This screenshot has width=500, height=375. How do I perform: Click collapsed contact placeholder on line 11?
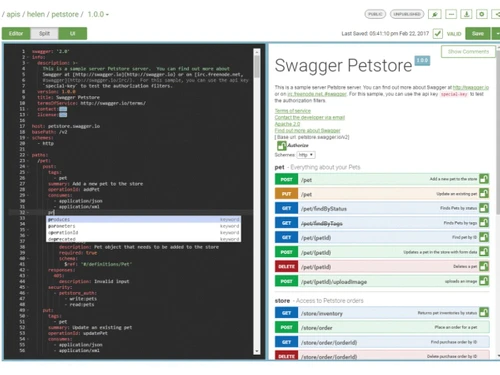tap(63, 109)
